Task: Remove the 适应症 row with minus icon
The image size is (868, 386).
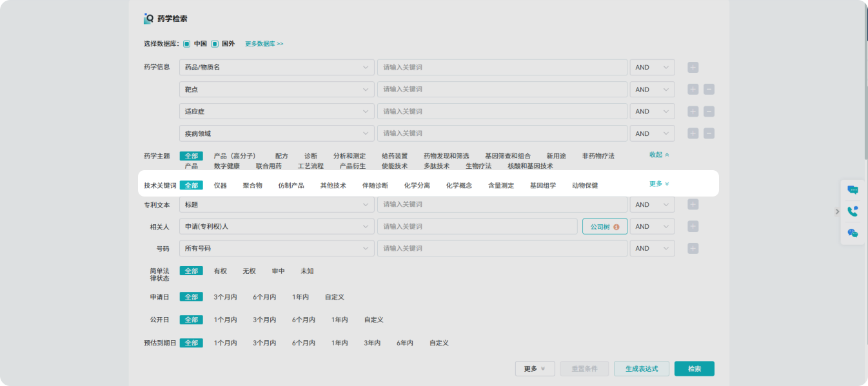Action: 709,111
